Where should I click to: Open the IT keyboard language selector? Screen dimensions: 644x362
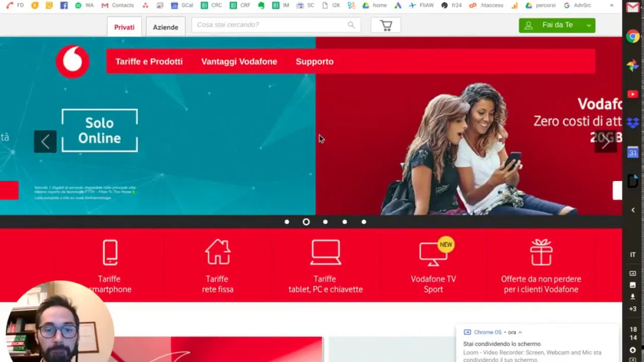click(633, 255)
